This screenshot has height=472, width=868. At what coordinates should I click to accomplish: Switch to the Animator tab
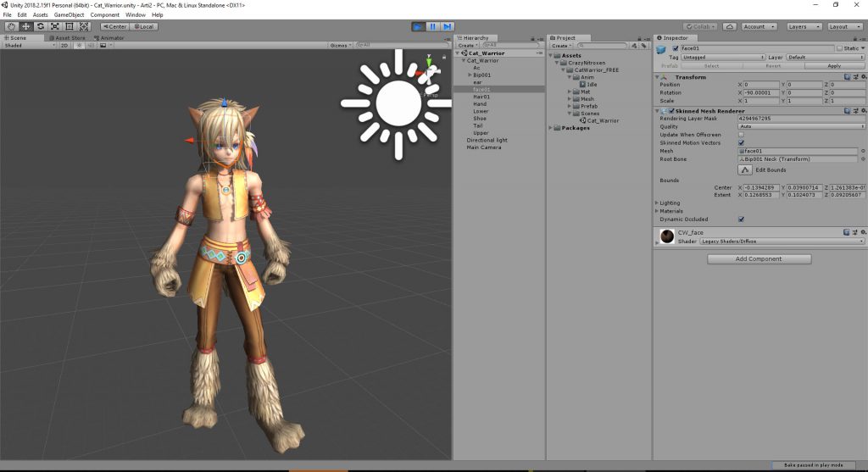click(x=109, y=38)
